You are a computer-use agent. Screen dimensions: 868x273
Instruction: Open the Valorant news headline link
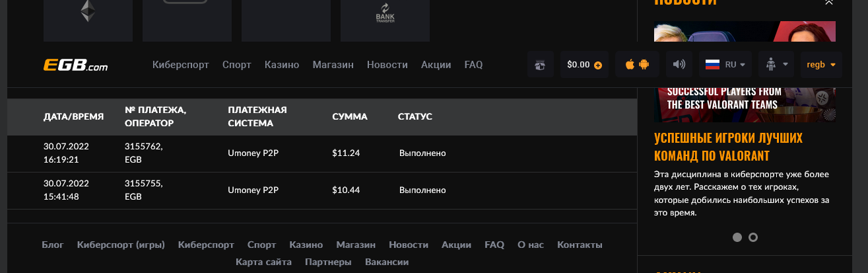(x=728, y=147)
